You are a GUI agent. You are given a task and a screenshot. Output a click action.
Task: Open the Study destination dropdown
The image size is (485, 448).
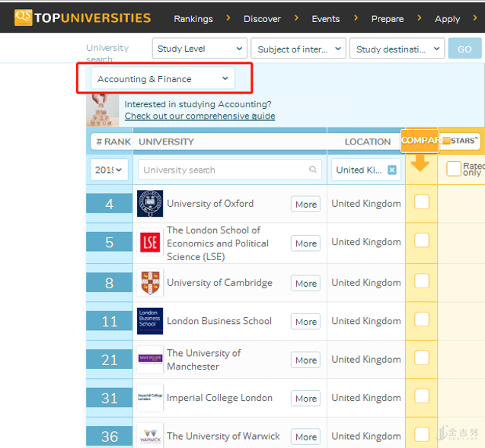point(397,49)
